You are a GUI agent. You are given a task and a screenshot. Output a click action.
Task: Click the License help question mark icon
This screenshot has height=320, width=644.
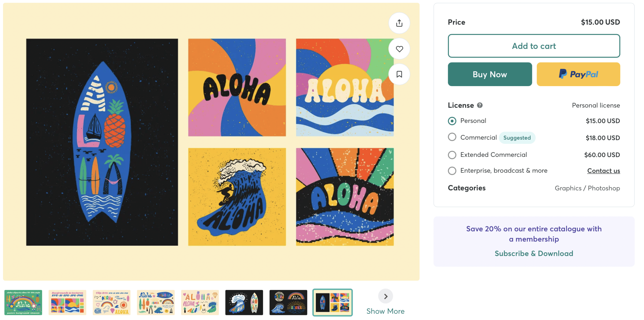pos(480,105)
